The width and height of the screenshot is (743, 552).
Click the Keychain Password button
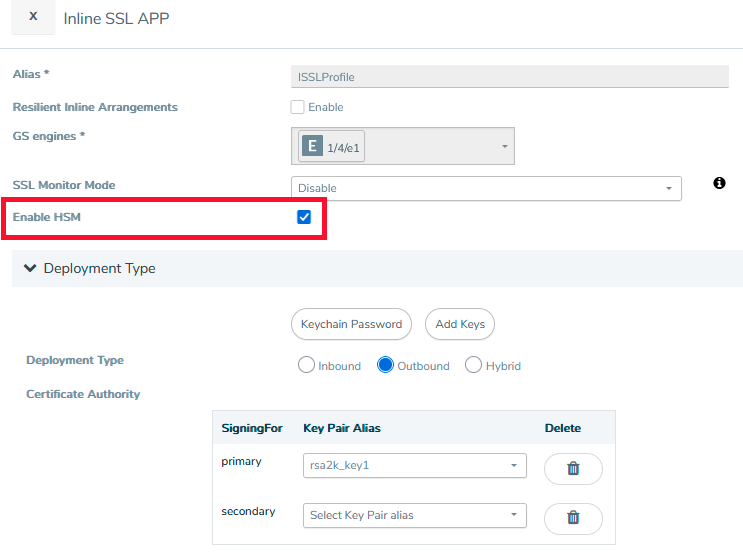[351, 324]
